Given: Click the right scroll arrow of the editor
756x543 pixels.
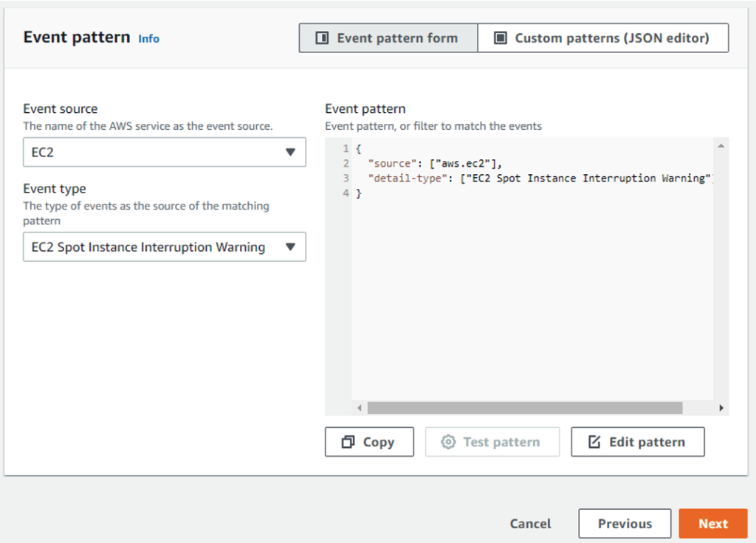Looking at the screenshot, I should pyautogui.click(x=721, y=407).
